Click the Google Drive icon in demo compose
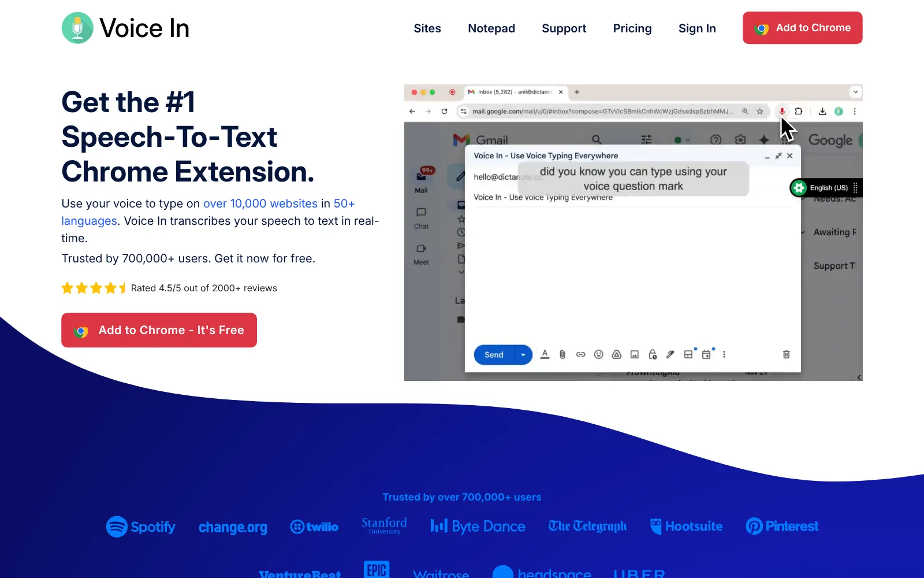924x578 pixels. [x=617, y=354]
